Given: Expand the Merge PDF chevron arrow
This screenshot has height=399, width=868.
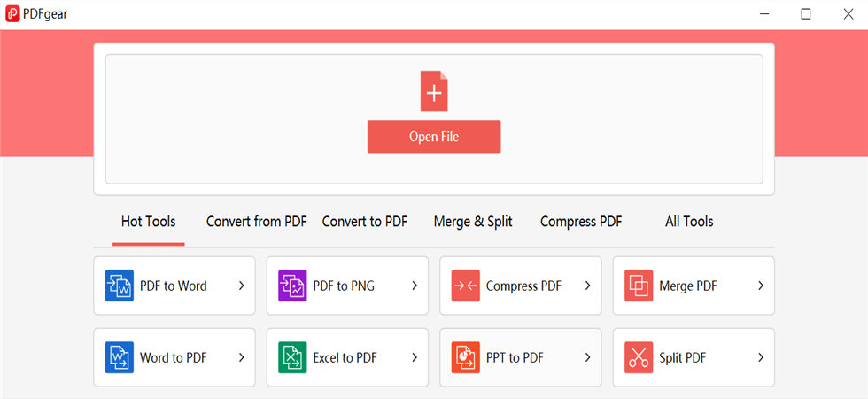Looking at the screenshot, I should pyautogui.click(x=761, y=286).
